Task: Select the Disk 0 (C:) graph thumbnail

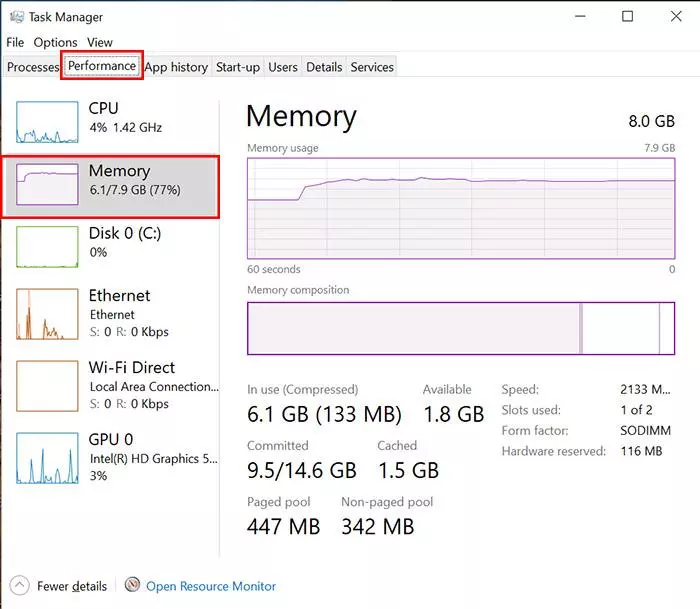Action: click(47, 247)
